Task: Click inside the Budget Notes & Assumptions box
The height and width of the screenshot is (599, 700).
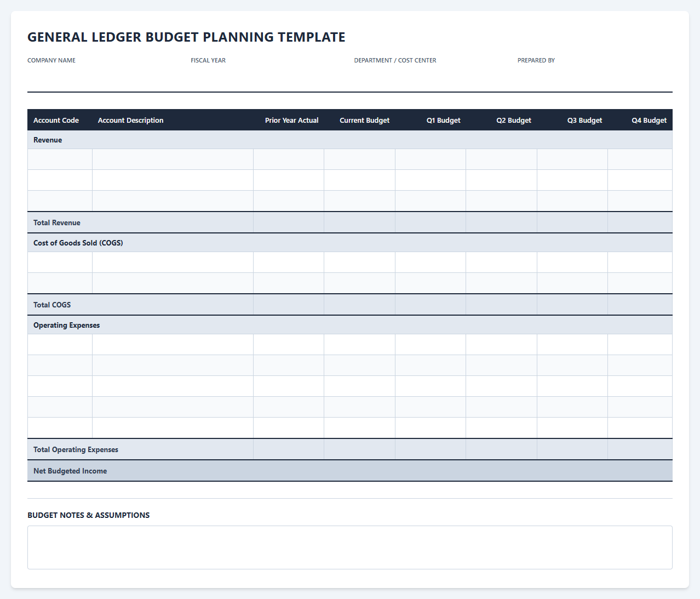Action: 350,547
